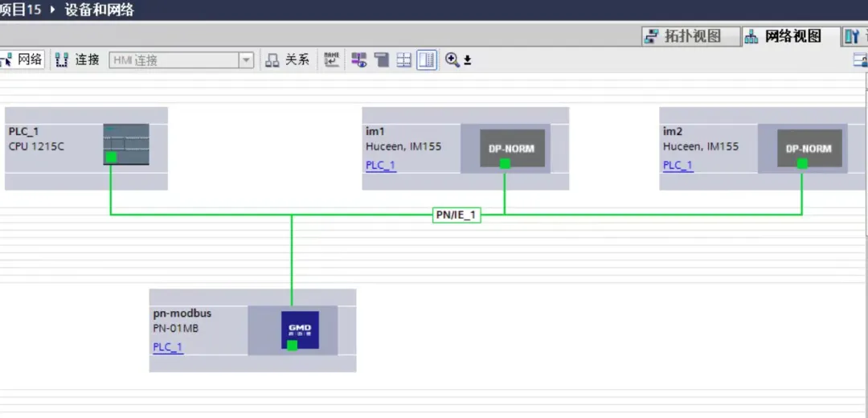Click the 关系 (Relations) toolbar button
Screen dimensions: 868x418
(x=288, y=59)
